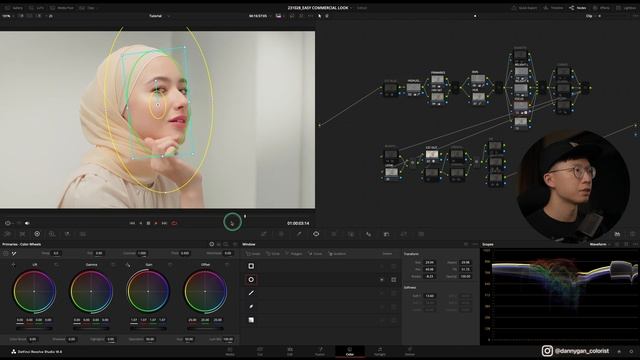Toggle the Clips panel

pyautogui.click(x=87, y=8)
